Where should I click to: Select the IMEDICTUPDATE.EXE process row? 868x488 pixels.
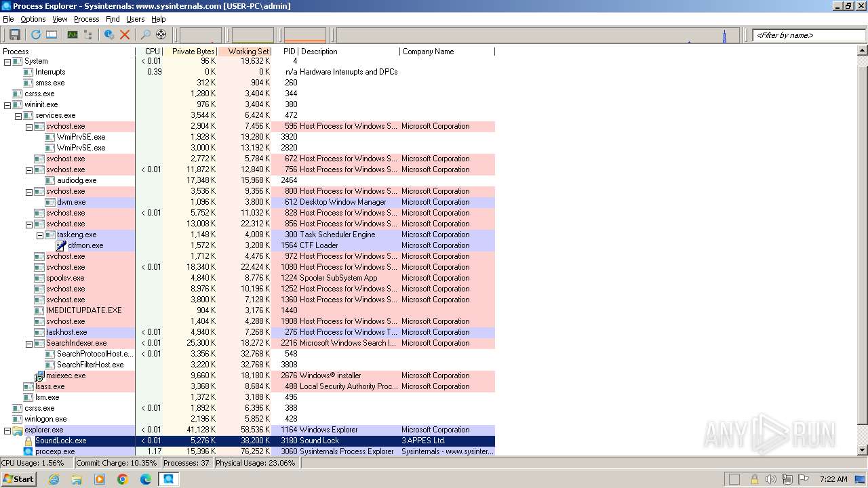tap(248, 310)
